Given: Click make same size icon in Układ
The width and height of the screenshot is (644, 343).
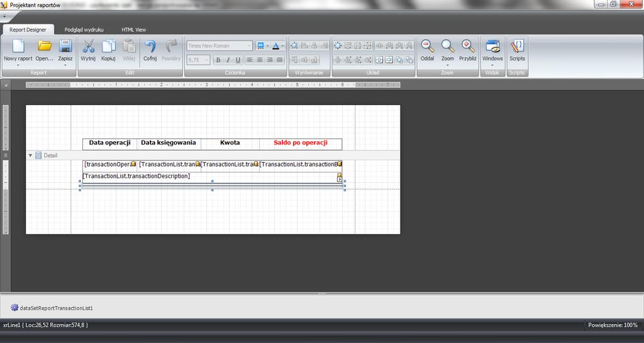Looking at the screenshot, I should (x=368, y=45).
